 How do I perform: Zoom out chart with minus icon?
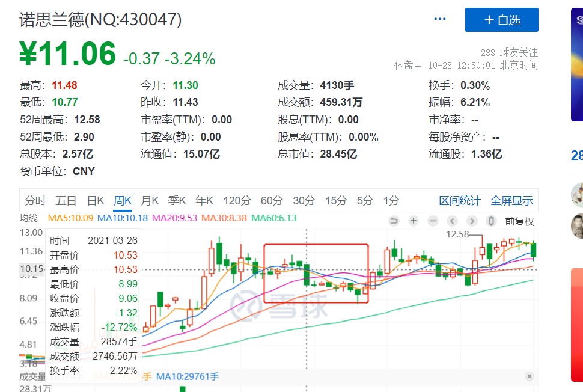(433, 221)
